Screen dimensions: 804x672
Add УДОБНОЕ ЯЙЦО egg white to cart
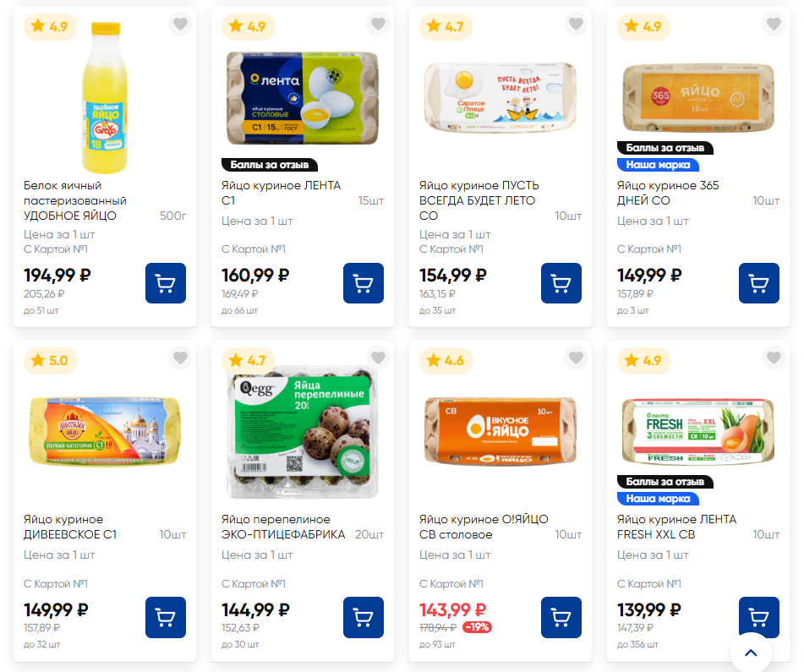point(166,283)
